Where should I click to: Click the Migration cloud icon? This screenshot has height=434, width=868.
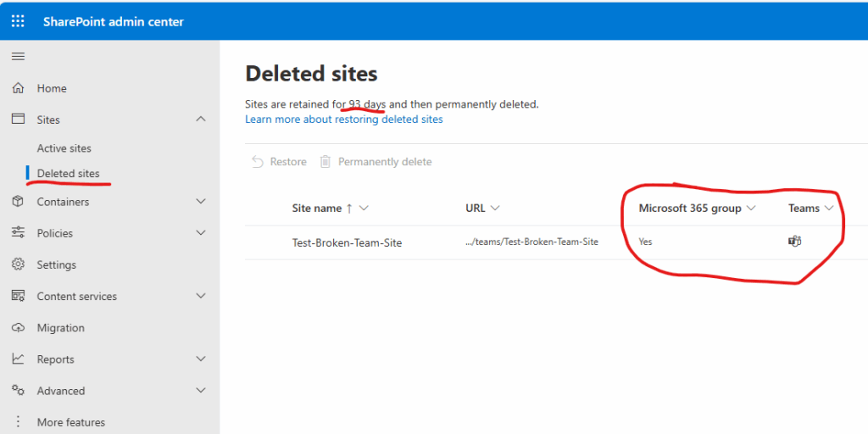19,328
